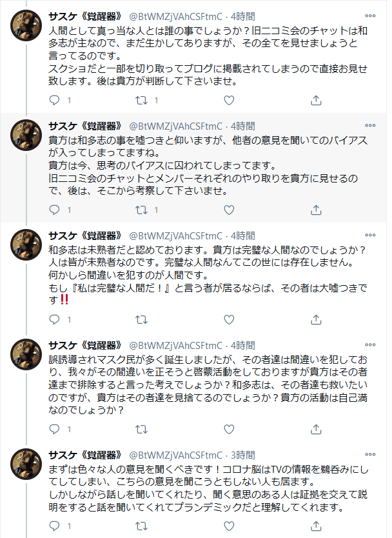Like the tweet about 完璧な人間
The height and width of the screenshot is (538, 392).
pos(228,319)
